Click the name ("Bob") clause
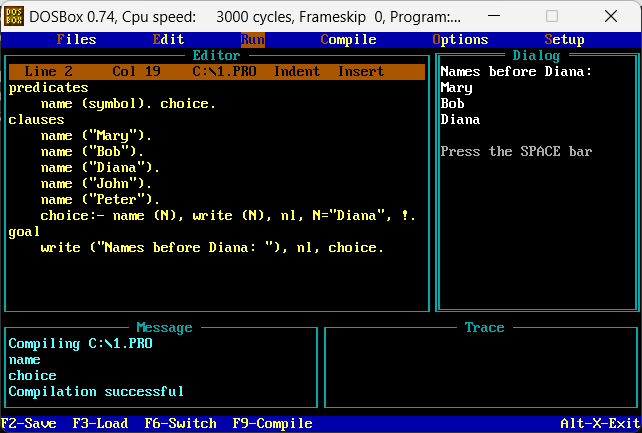 point(92,151)
